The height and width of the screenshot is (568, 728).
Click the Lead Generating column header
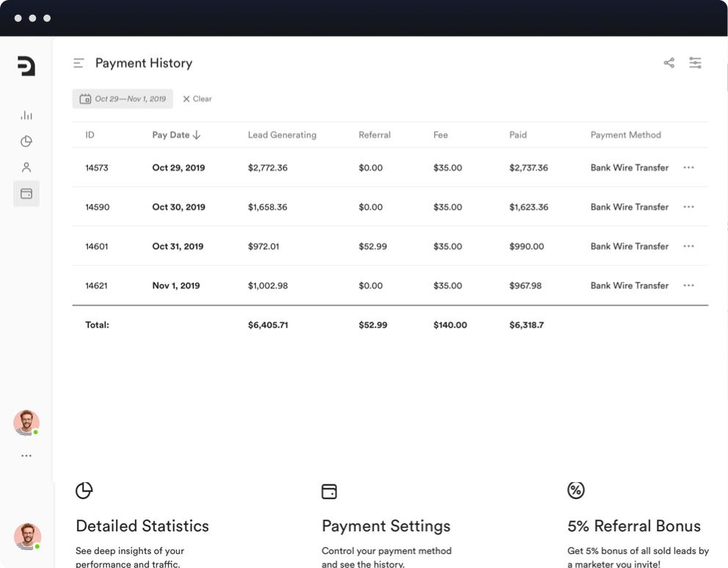(282, 135)
